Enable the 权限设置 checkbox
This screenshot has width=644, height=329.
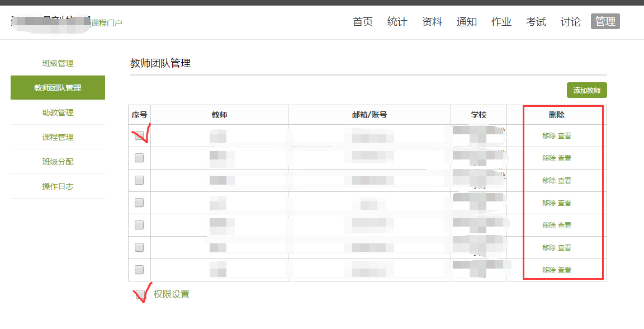[140, 294]
